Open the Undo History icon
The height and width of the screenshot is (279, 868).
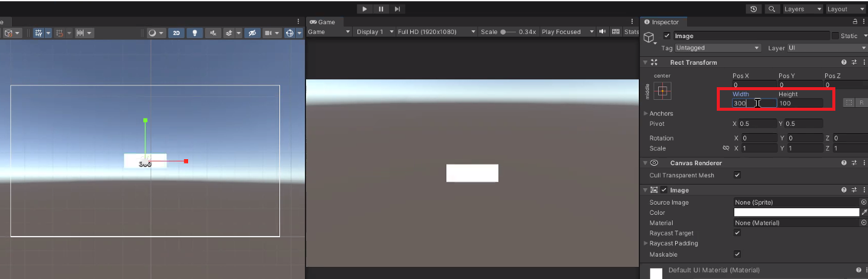[754, 9]
